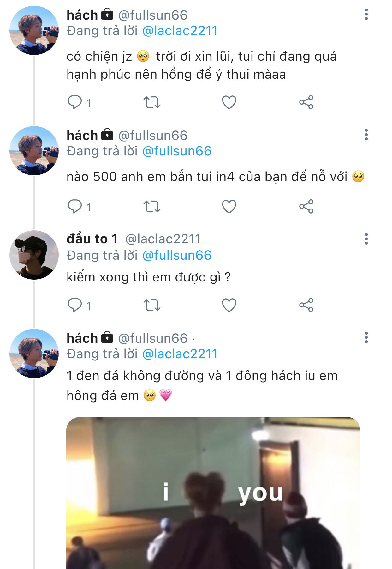Open @fullsun66 mention in đầu to 1's reply
The height and width of the screenshot is (569, 392).
tap(177, 255)
